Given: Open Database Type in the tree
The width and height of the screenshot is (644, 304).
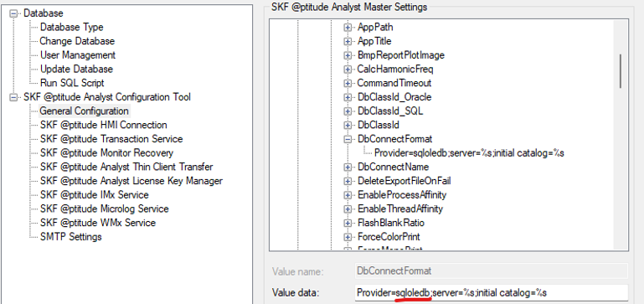Looking at the screenshot, I should pos(71,27).
